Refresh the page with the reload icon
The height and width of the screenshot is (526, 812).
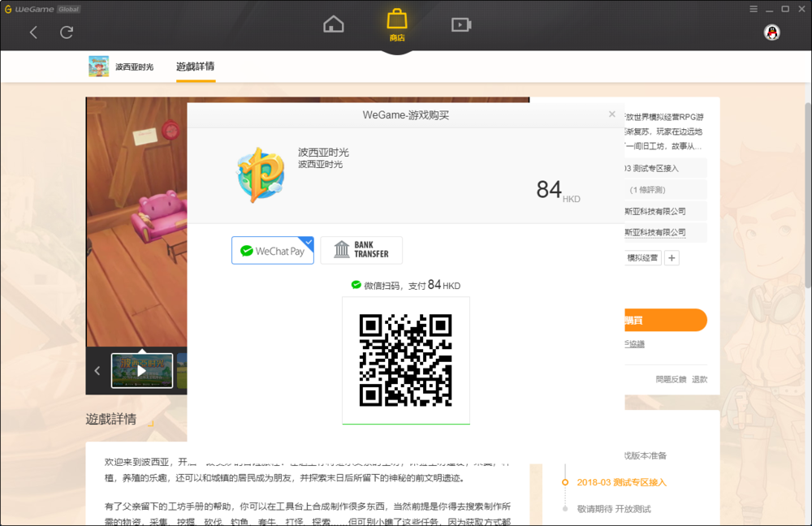67,32
